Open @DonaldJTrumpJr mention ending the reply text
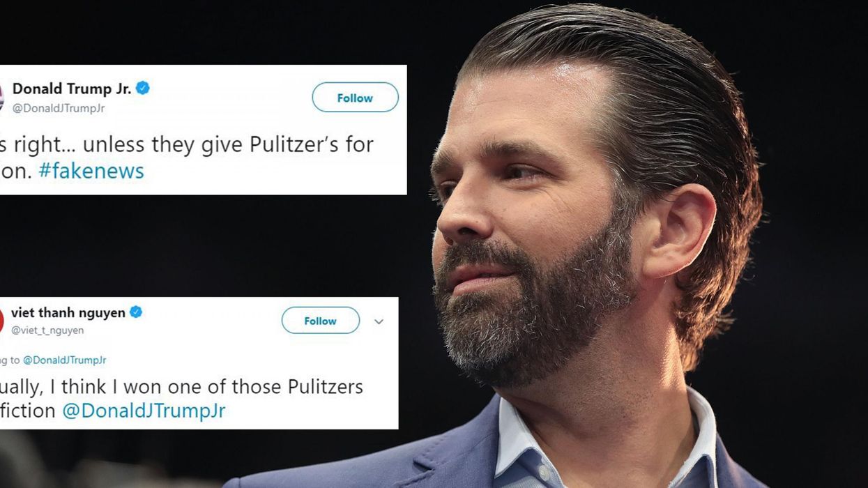This screenshot has width=868, height=488. tap(144, 411)
